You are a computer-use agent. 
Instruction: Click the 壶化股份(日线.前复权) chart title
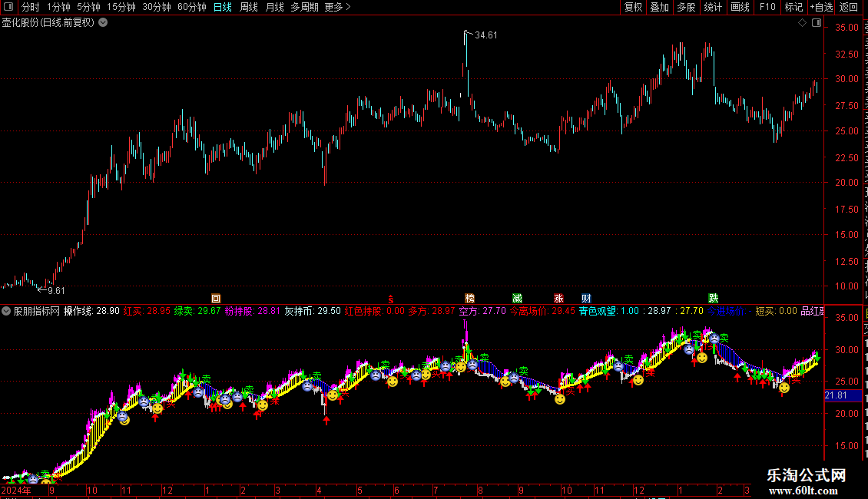tap(48, 23)
